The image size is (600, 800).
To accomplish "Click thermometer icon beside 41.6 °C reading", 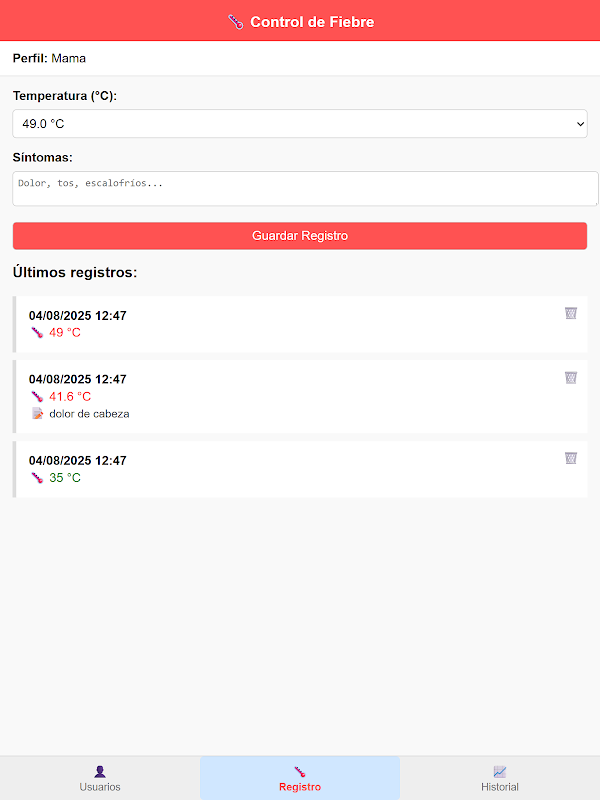I will tap(37, 397).
